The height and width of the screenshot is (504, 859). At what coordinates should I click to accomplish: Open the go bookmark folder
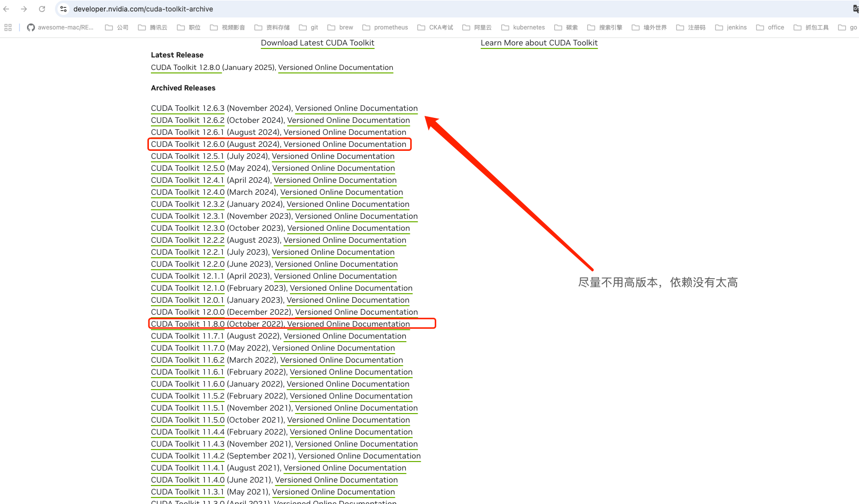pos(848,27)
